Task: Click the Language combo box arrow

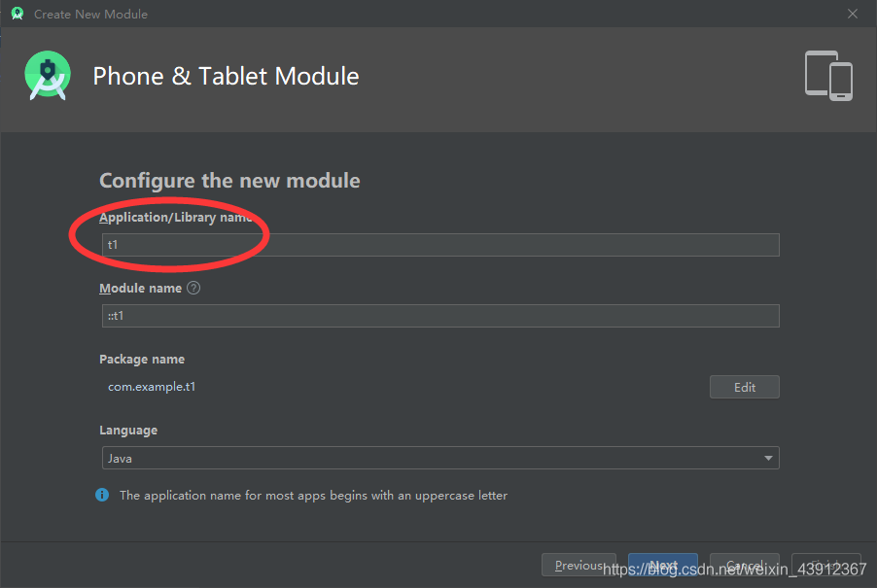Action: point(768,458)
